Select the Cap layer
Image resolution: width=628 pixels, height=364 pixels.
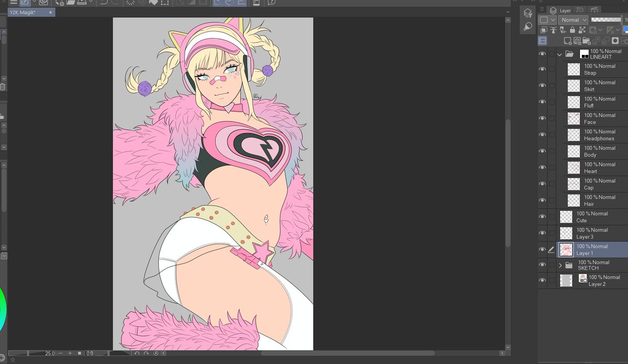(x=596, y=184)
